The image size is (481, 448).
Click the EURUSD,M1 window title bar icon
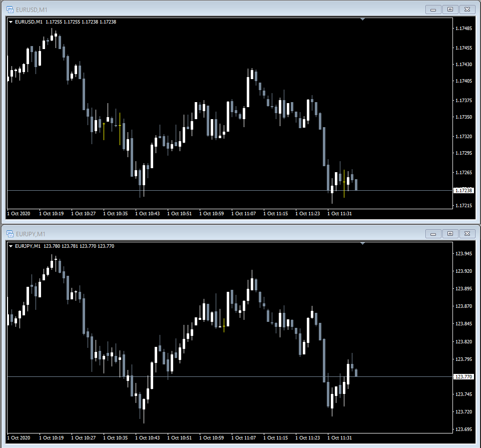(10, 10)
